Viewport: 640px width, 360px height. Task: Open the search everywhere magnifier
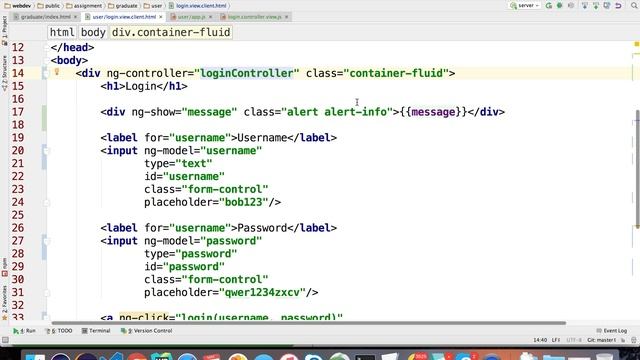coord(635,6)
